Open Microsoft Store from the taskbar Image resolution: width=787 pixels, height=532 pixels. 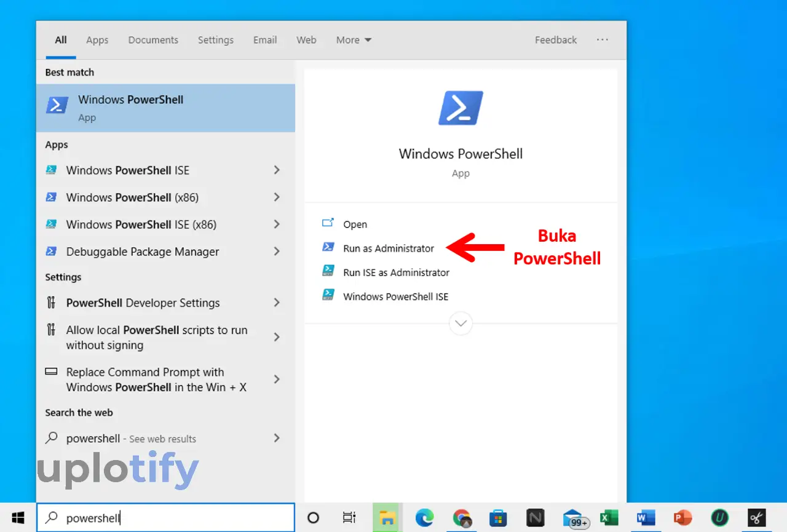click(498, 518)
